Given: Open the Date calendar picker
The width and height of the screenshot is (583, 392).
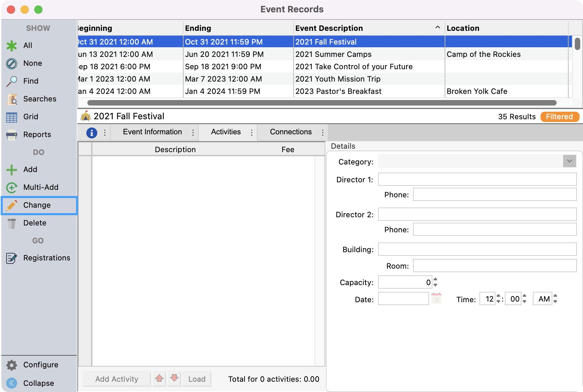Looking at the screenshot, I should coord(436,299).
